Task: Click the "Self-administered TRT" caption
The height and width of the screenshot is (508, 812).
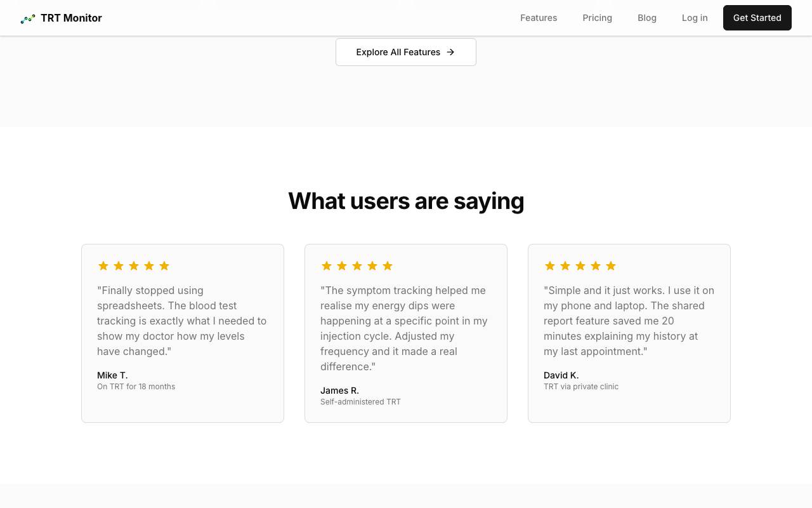Action: [360, 402]
